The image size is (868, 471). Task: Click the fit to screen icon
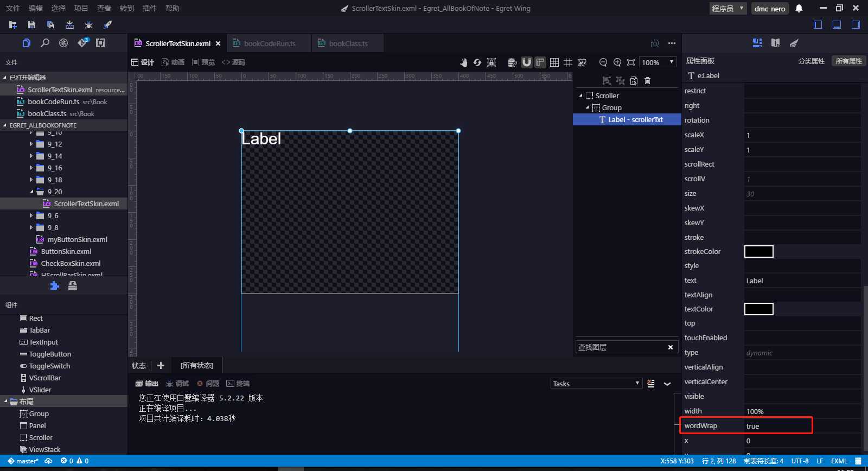click(631, 62)
